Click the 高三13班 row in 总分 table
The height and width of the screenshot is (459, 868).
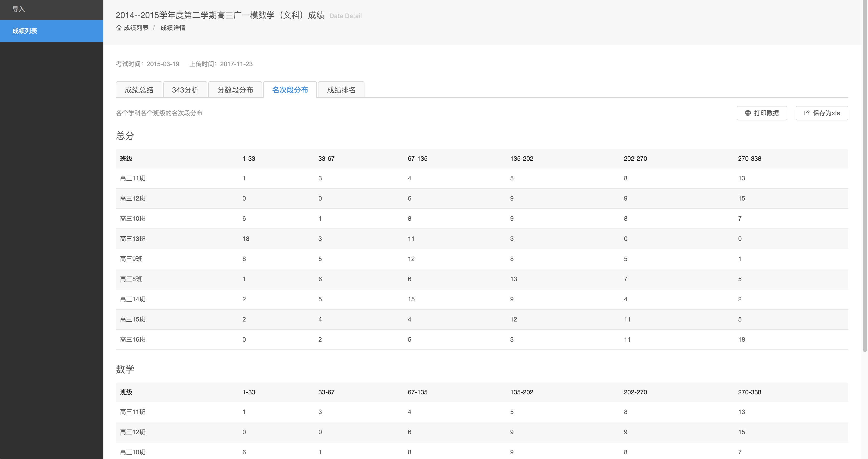(133, 239)
